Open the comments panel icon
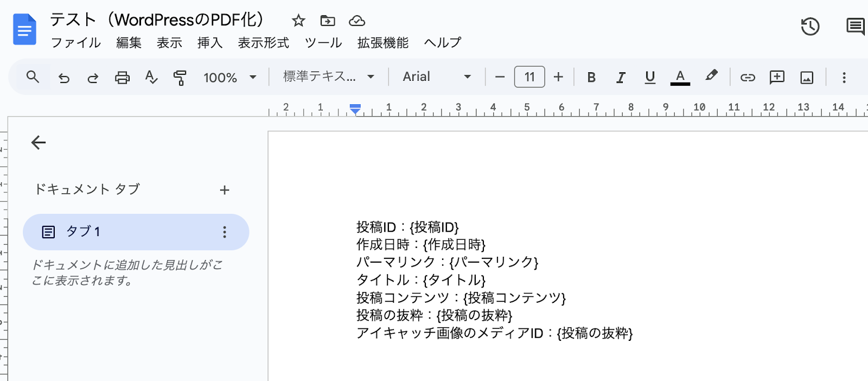868x381 pixels. [x=856, y=26]
